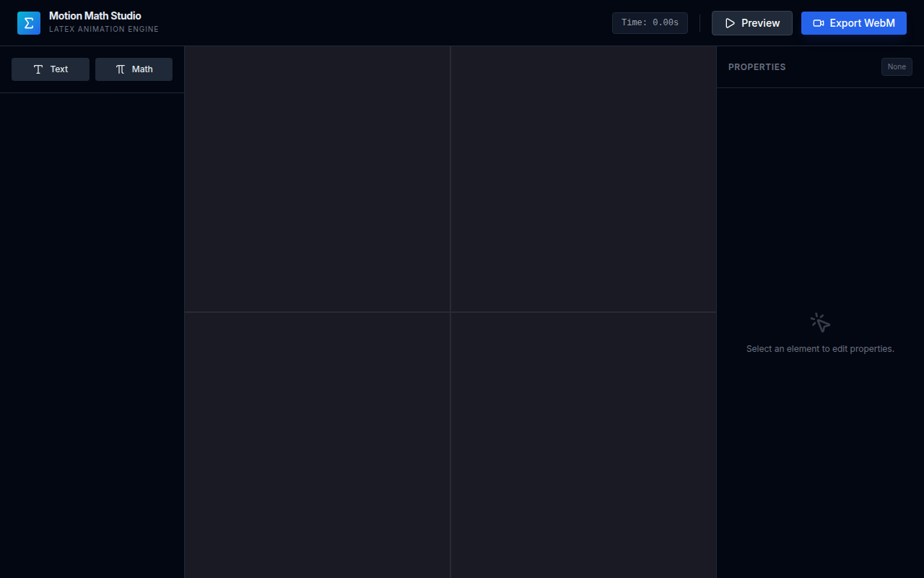The image size is (924, 578).
Task: Add a new Text element
Action: tap(51, 69)
